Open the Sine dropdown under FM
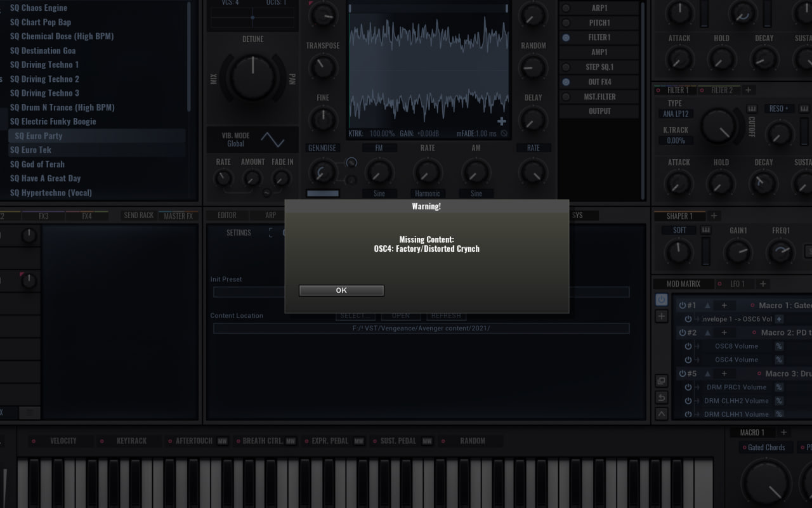 pyautogui.click(x=379, y=193)
